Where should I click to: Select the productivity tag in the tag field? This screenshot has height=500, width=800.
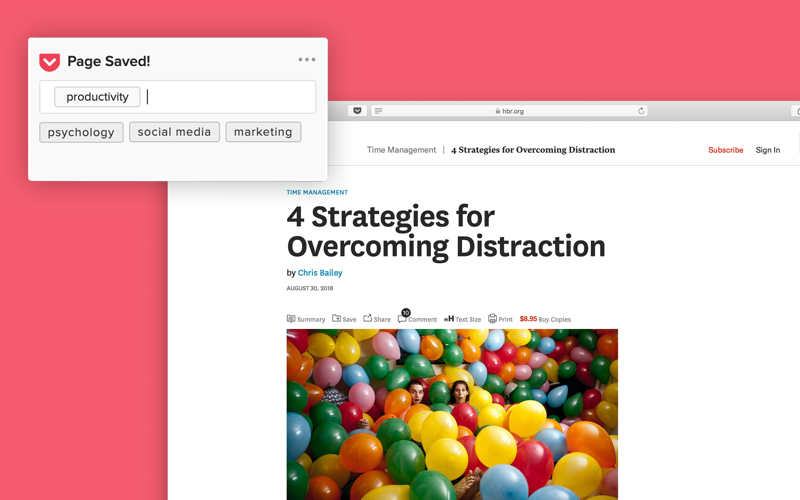point(97,97)
